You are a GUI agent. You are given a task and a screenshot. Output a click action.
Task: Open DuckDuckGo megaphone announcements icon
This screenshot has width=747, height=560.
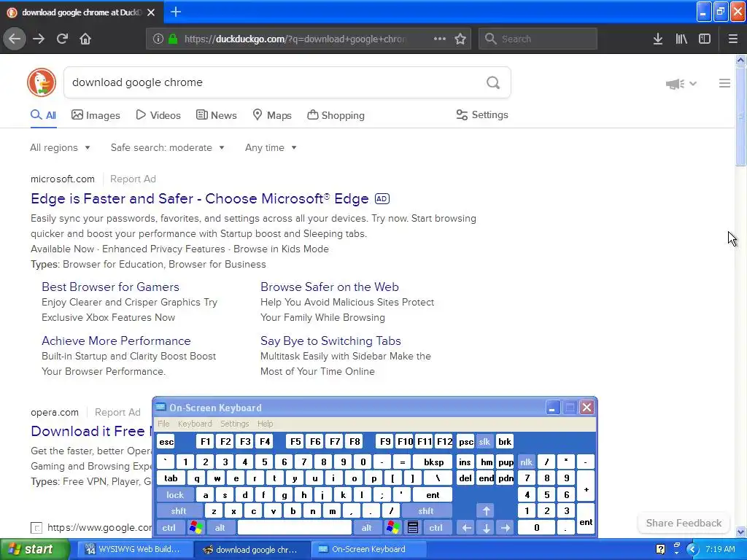click(675, 84)
